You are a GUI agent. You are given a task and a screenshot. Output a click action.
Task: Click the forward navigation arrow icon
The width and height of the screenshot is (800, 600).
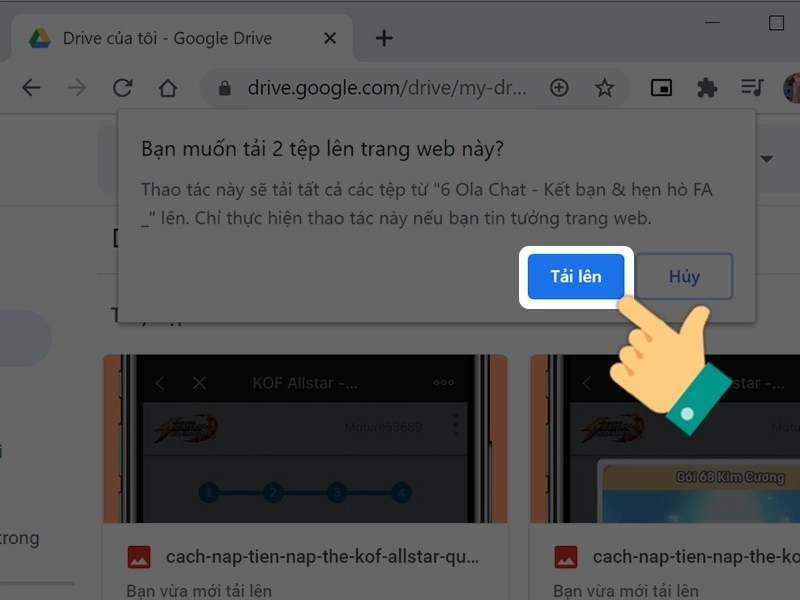[x=76, y=88]
